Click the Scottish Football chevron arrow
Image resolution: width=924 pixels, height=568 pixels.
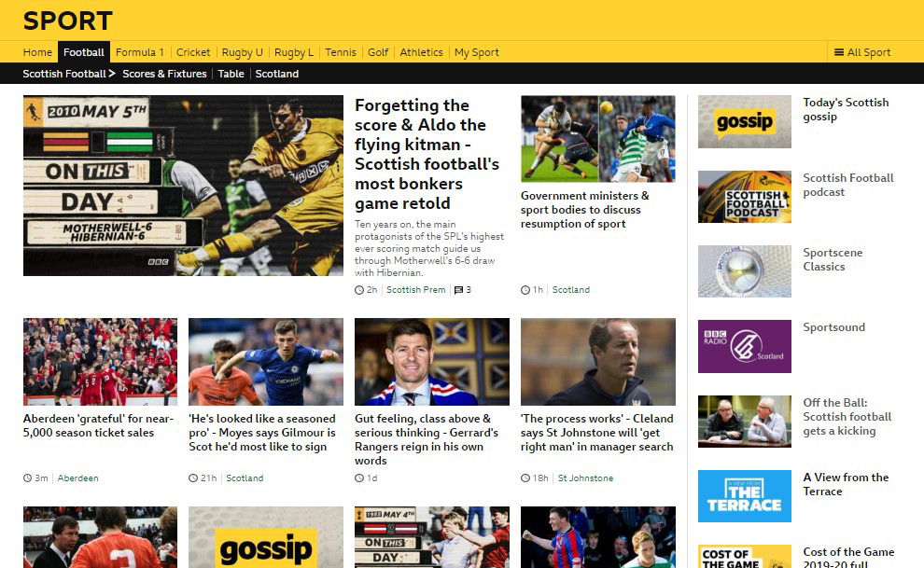pyautogui.click(x=112, y=74)
